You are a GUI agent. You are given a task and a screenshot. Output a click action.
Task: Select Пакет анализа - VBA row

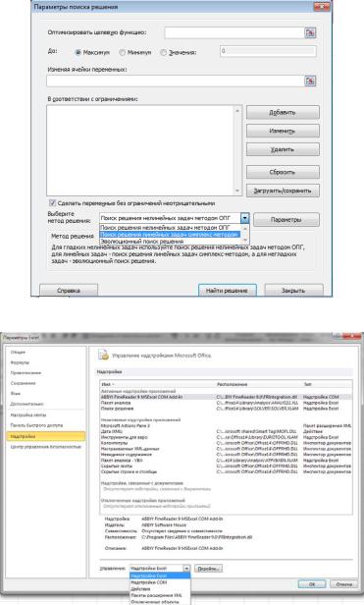coord(226,461)
